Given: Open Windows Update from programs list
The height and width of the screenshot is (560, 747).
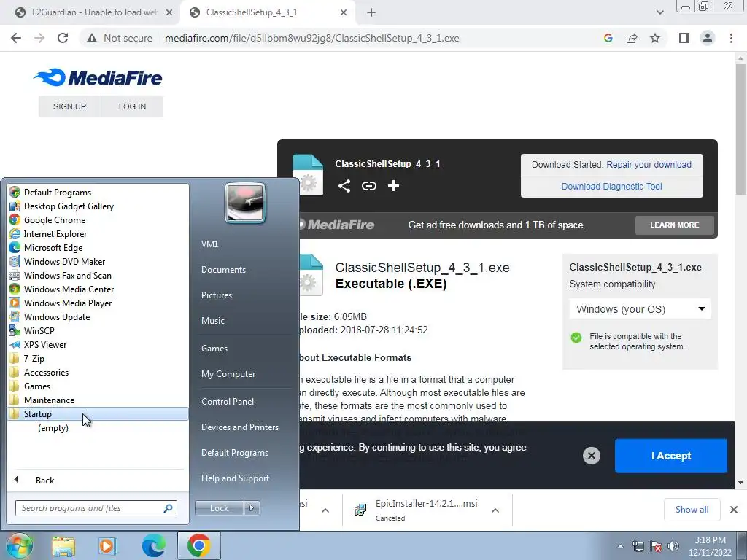Looking at the screenshot, I should (x=98, y=317).
